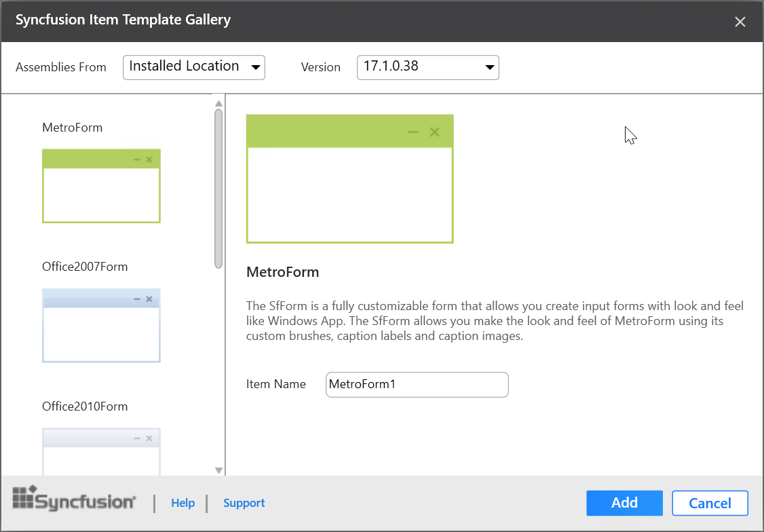Screen dimensions: 764x532
Task: Click the scrollbar down arrow
Action: 218,470
